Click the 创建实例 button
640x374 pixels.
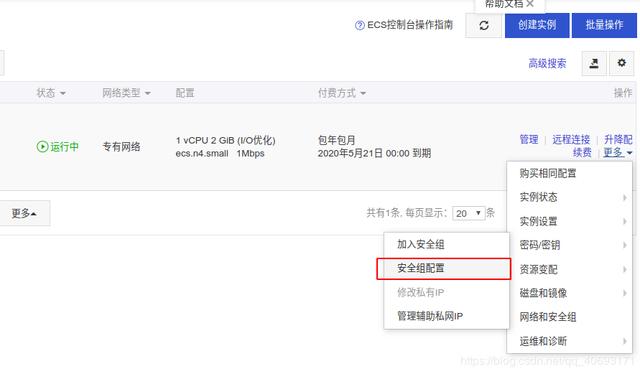pos(537,25)
